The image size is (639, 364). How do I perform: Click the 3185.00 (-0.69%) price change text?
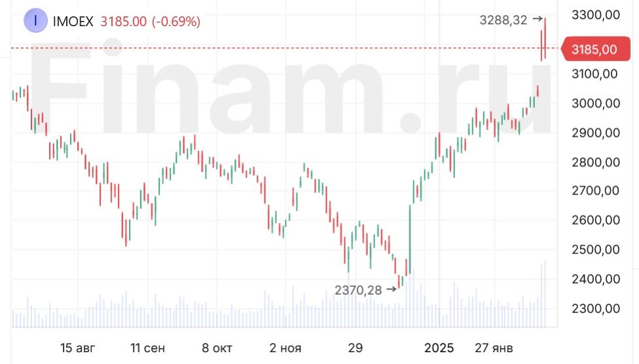150,22
